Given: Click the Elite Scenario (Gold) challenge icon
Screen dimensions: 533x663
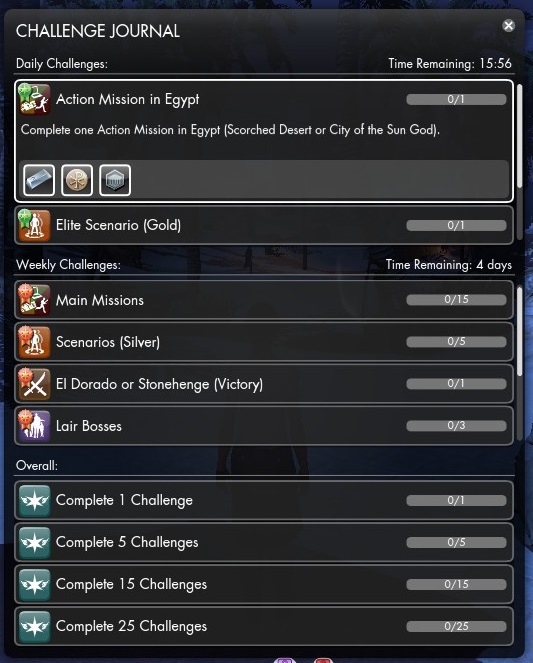Looking at the screenshot, I should [34, 225].
